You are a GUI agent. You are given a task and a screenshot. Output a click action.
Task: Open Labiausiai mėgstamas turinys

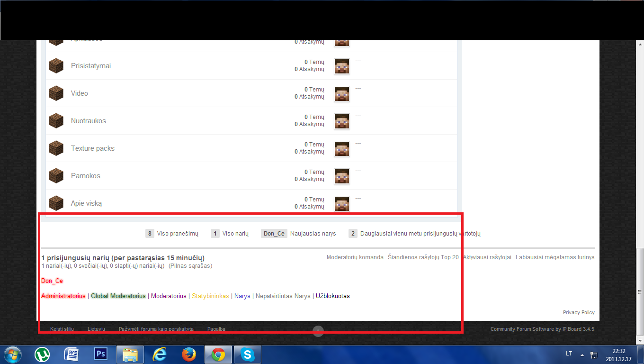click(555, 257)
